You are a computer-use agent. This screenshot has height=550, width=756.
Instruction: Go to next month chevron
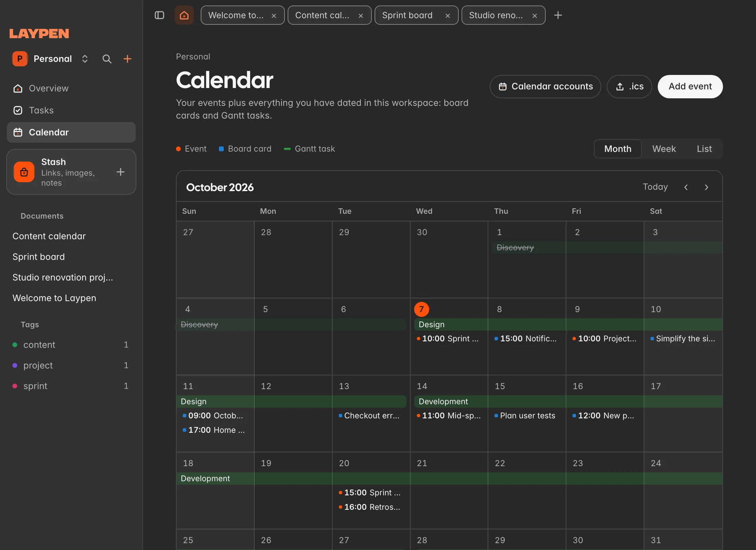coord(707,187)
